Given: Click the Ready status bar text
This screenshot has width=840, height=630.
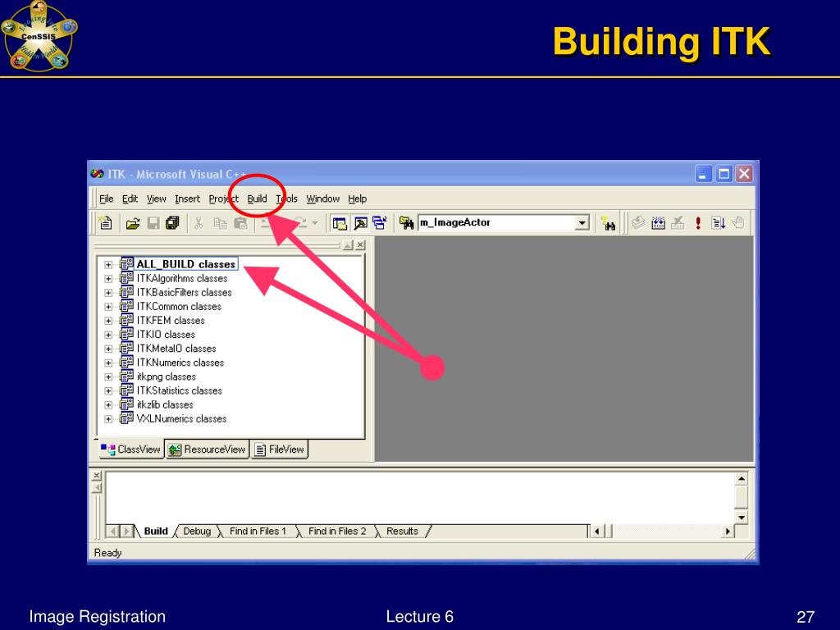Looking at the screenshot, I should pos(107,552).
